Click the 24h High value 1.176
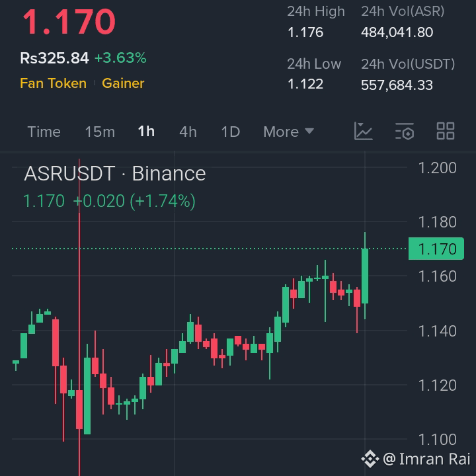476x476 pixels. click(x=305, y=32)
